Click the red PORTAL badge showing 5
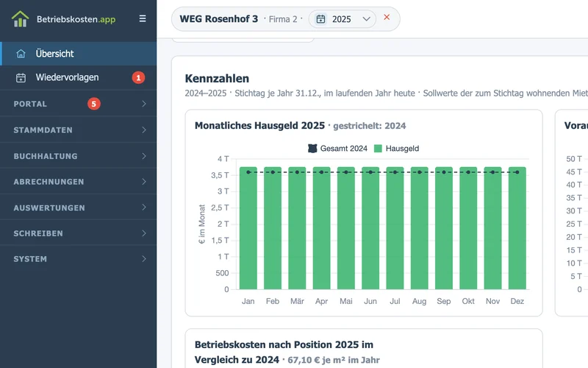Viewport: 588px width, 368px height. point(94,104)
